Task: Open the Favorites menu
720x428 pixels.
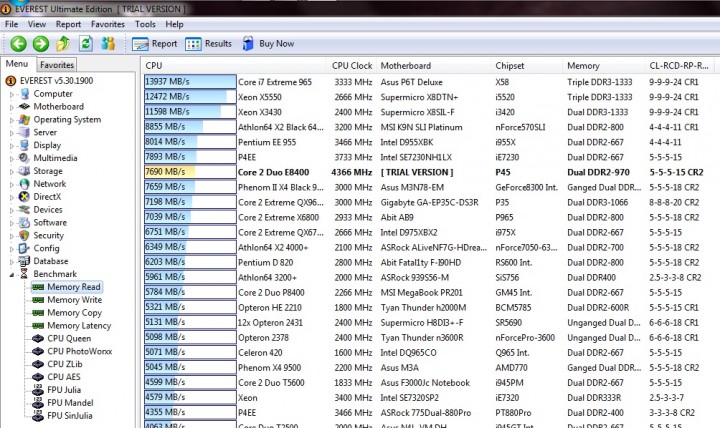Action: point(108,24)
